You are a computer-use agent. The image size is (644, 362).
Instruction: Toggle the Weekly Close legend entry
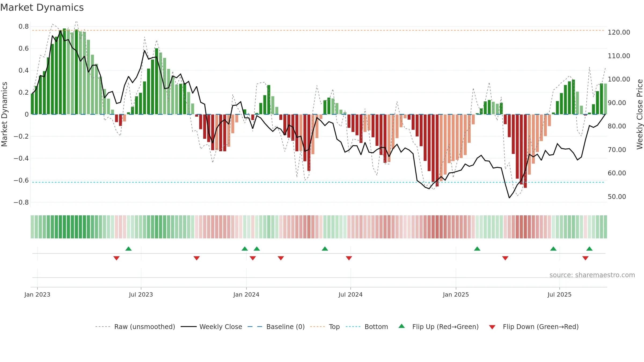[211, 327]
